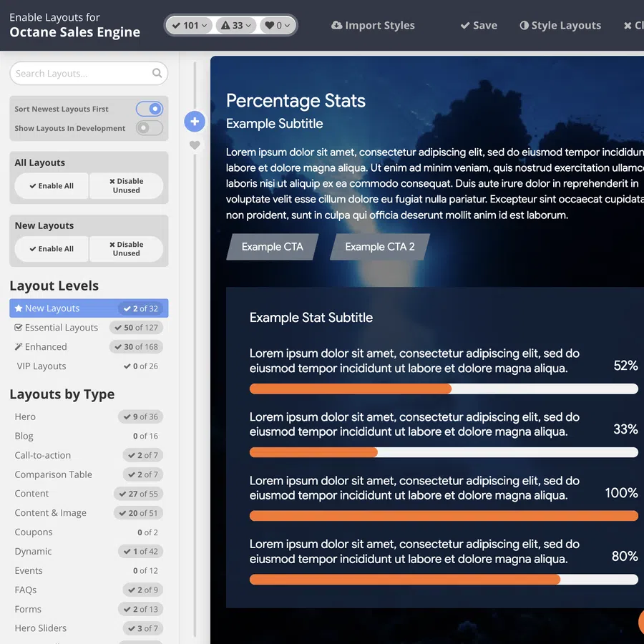The width and height of the screenshot is (644, 644).
Task: Click Import Styles button
Action: pos(373,26)
